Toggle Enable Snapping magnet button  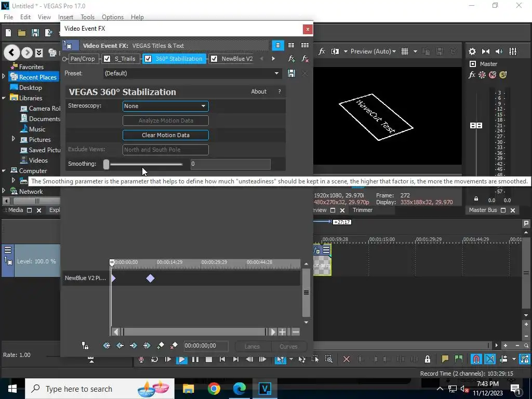[476, 359]
